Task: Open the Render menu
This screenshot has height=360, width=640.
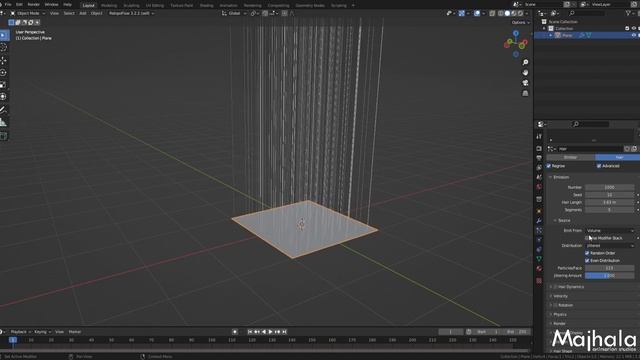Action: 33,4
